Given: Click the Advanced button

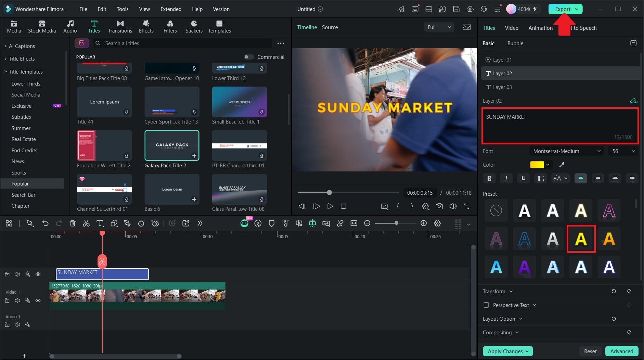Looking at the screenshot, I should click(621, 351).
